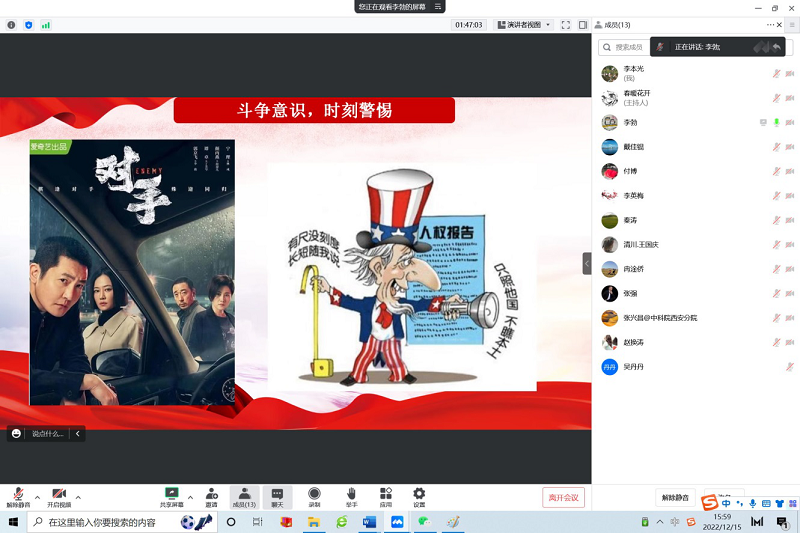The height and width of the screenshot is (533, 800).
Task: Open Task View on the taskbar
Action: tap(257, 522)
